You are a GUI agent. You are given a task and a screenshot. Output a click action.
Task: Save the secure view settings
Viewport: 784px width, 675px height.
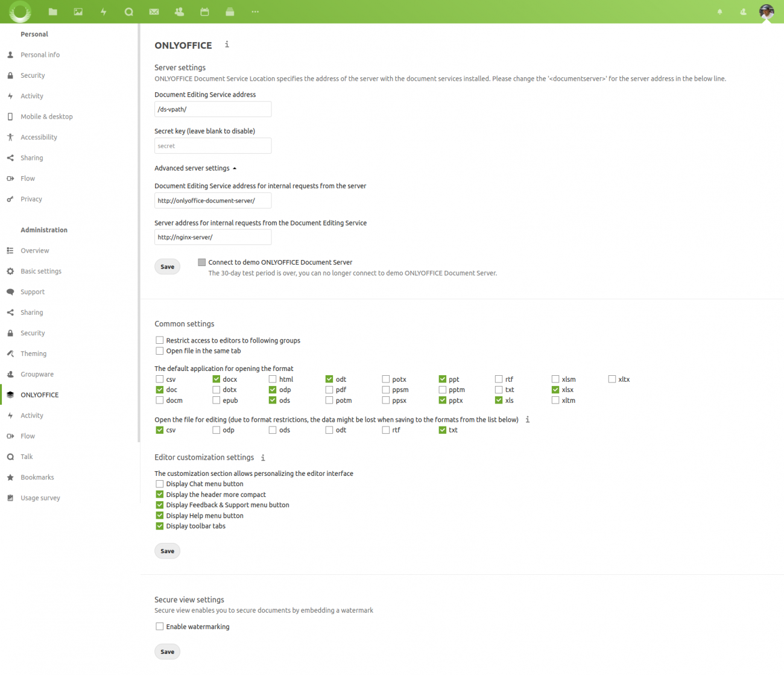click(168, 651)
